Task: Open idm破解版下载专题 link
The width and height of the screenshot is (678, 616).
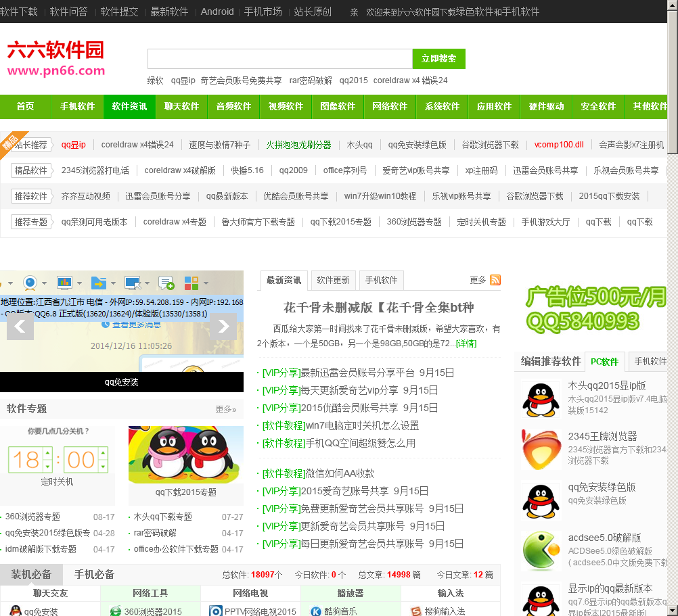Action: [41, 549]
